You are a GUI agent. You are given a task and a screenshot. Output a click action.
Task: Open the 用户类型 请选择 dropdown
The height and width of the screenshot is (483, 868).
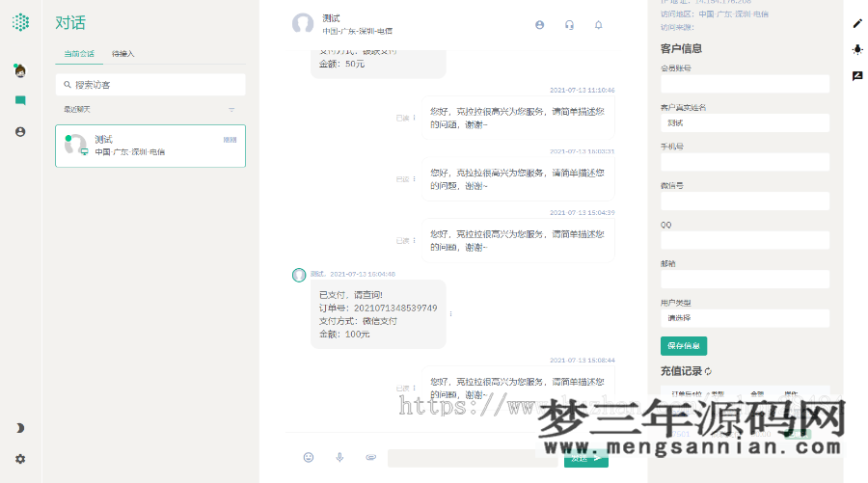tap(746, 318)
